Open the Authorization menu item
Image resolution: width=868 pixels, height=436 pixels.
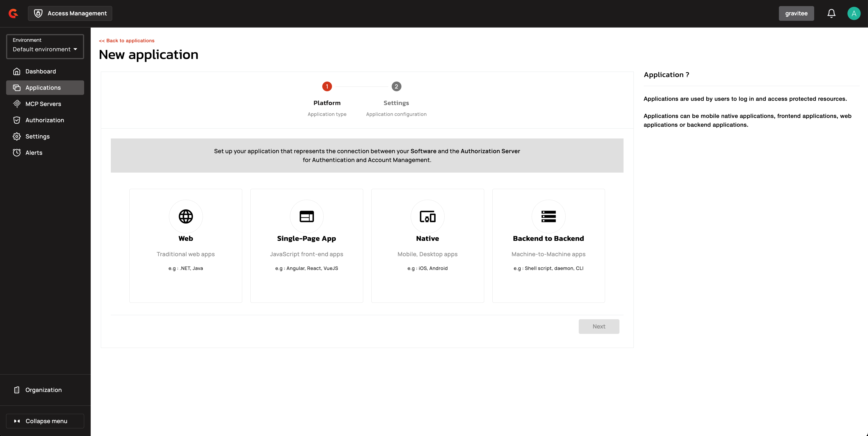pos(45,120)
